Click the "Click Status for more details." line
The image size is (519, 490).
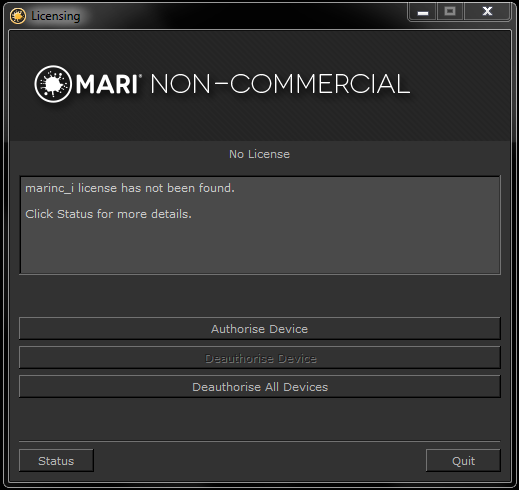pos(109,214)
